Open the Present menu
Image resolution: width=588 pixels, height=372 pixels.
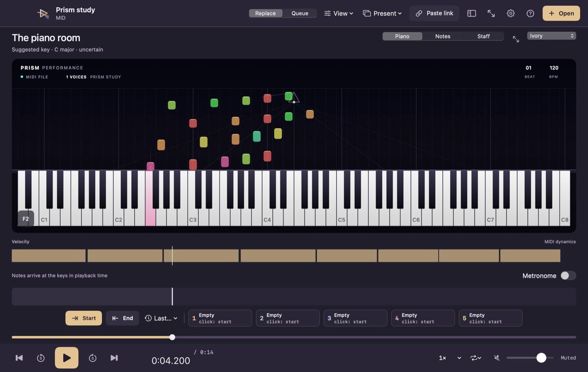382,13
